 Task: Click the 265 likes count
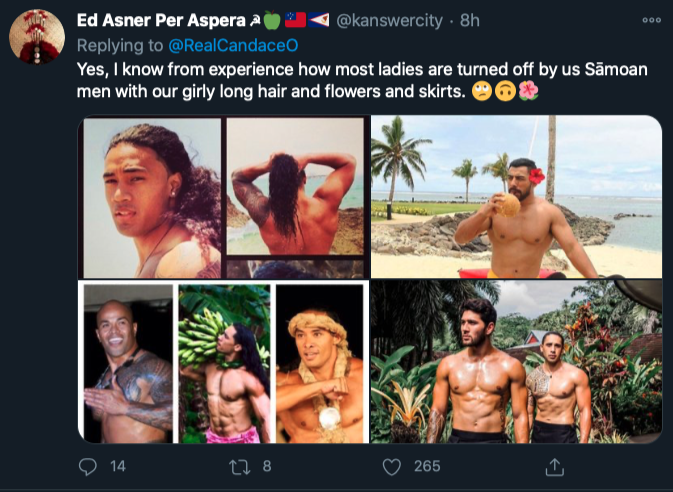pos(427,466)
